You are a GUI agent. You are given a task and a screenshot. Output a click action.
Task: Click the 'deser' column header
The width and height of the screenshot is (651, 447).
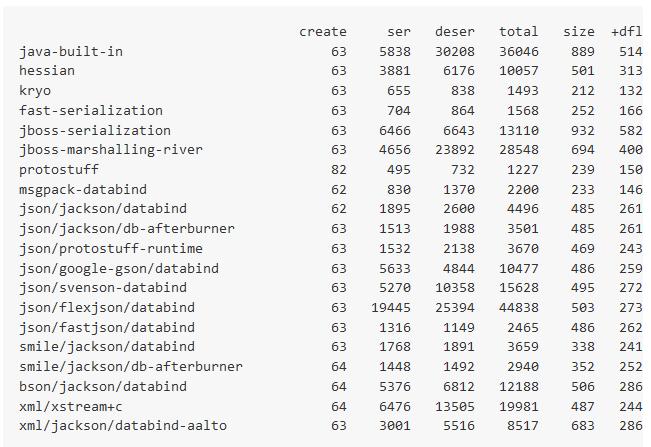tap(455, 32)
